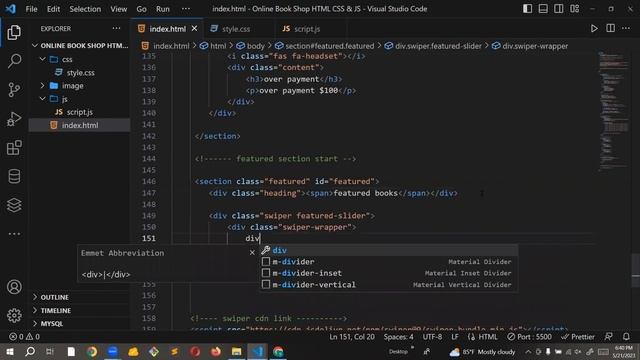Image resolution: width=640 pixels, height=360 pixels.
Task: Open the Extensions view
Action: click(14, 147)
